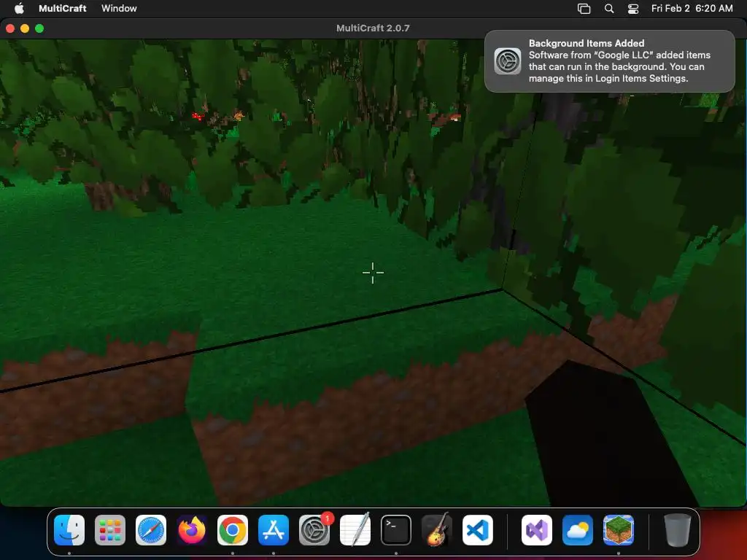The width and height of the screenshot is (747, 560).
Task: Open System Settings with badge in dock
Action: (x=314, y=530)
